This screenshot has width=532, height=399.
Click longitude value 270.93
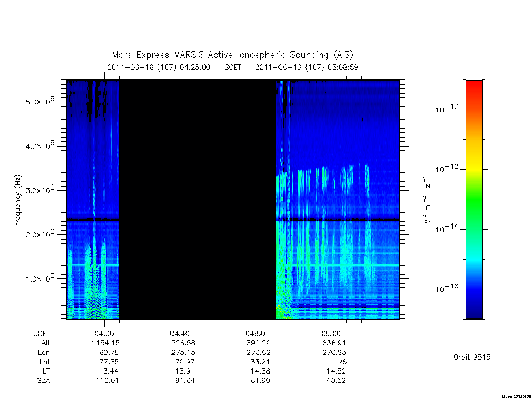334,353
